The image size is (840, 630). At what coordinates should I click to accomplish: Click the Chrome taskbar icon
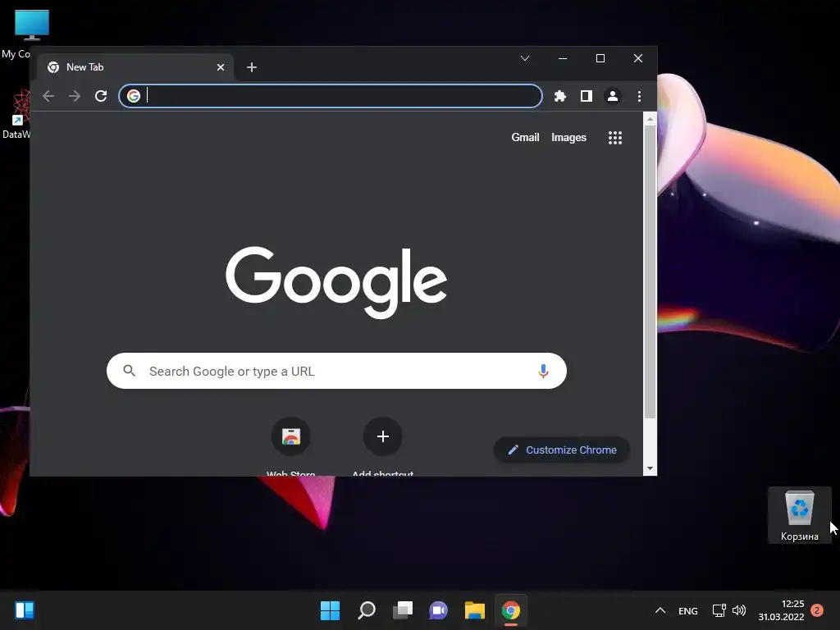510,610
